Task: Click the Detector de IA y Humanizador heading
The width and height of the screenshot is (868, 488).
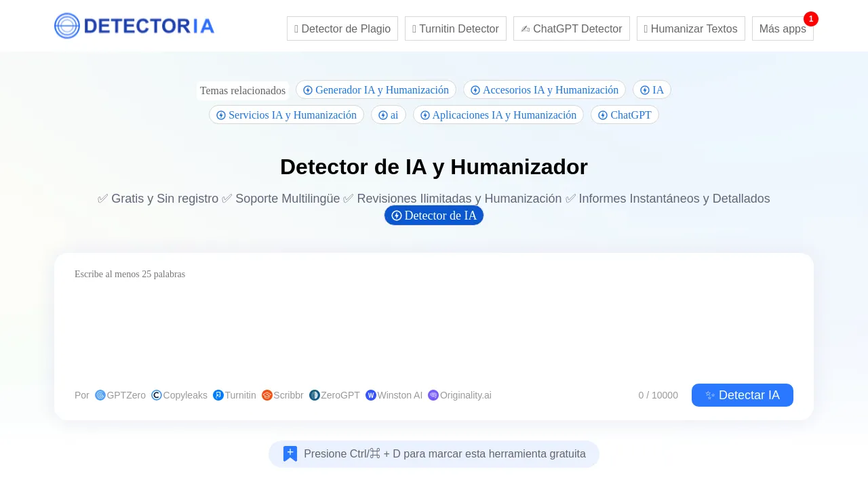Action: (x=434, y=167)
